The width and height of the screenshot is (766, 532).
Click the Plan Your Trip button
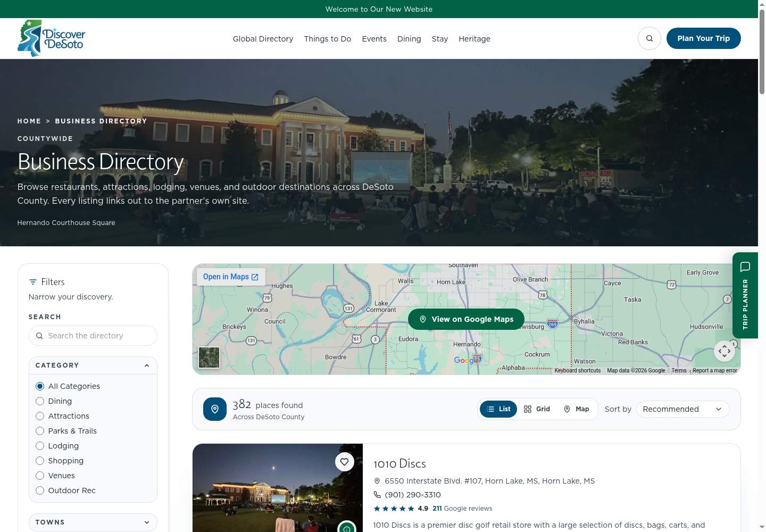coord(703,38)
